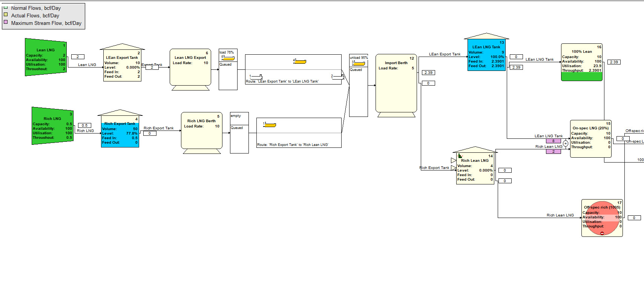644x307 pixels.
Task: Select ship 4 on the Lean route
Action: [300, 61]
